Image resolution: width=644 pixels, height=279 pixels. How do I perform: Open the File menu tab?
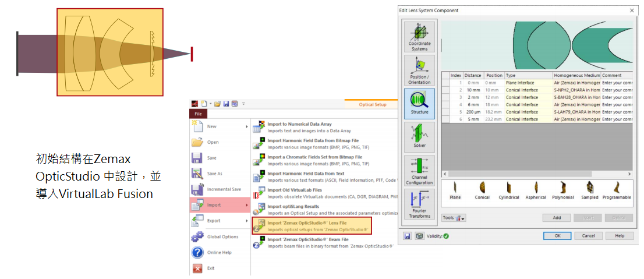(x=199, y=114)
